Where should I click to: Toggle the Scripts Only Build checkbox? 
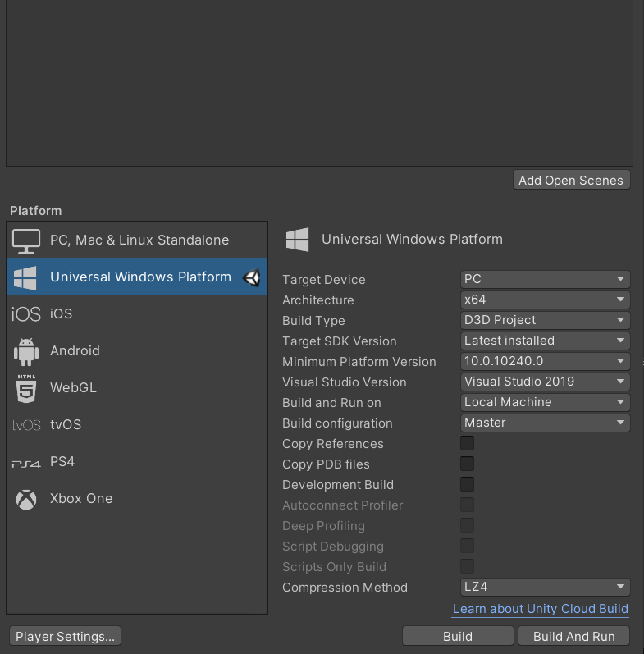pyautogui.click(x=467, y=566)
